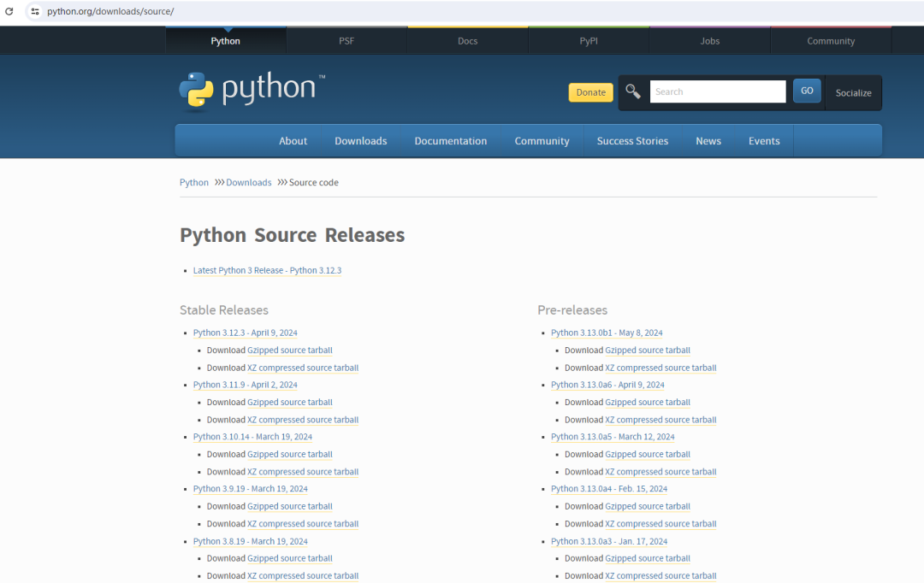Download Gzipped source tarball for Python 3.12.3
The height and width of the screenshot is (583, 924).
click(x=289, y=350)
